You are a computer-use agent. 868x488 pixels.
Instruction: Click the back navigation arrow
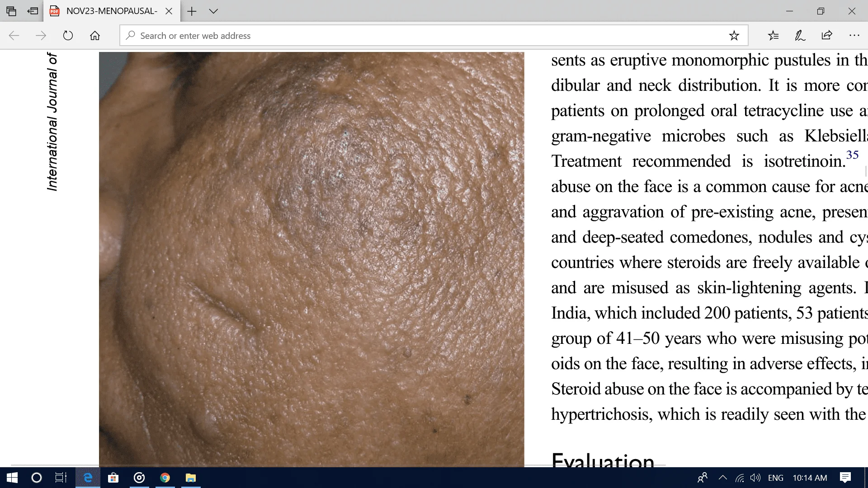pos(14,35)
